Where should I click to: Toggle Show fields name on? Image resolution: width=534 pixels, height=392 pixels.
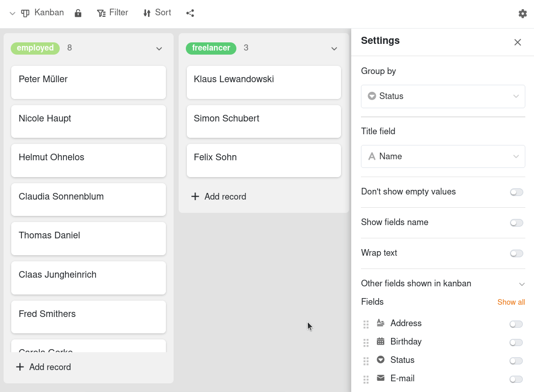coord(516,223)
